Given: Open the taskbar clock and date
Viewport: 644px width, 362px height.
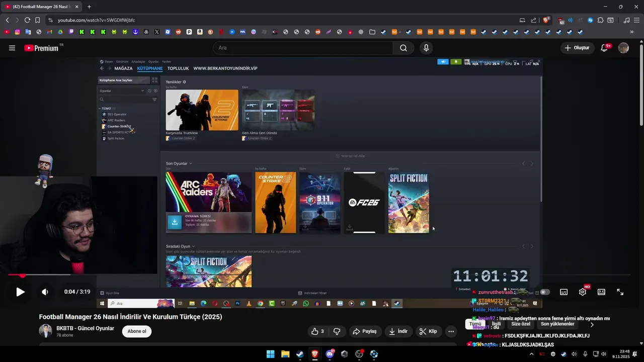Looking at the screenshot, I should [x=621, y=354].
